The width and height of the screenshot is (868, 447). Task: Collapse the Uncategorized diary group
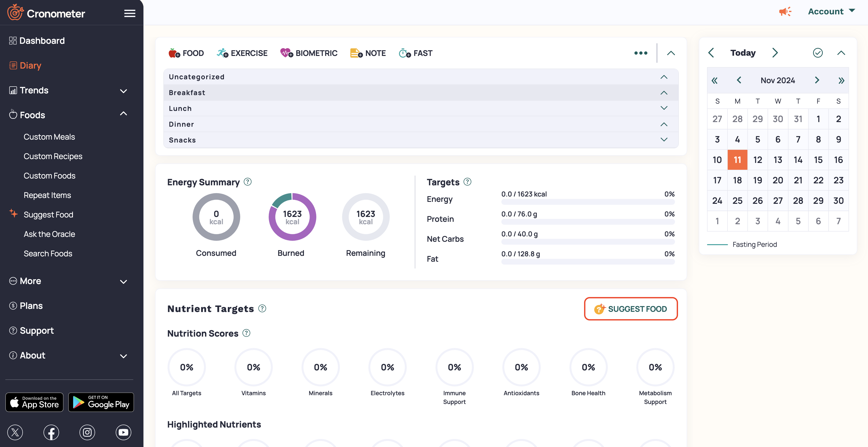(x=664, y=77)
